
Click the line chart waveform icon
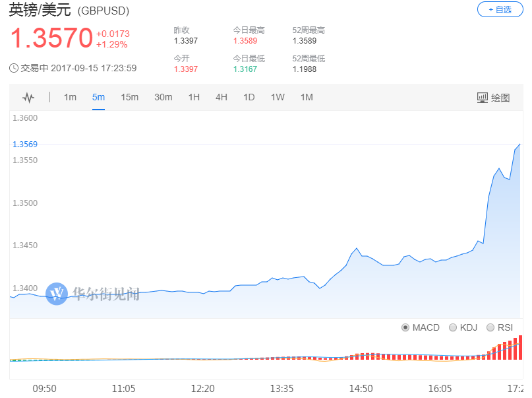(28, 98)
